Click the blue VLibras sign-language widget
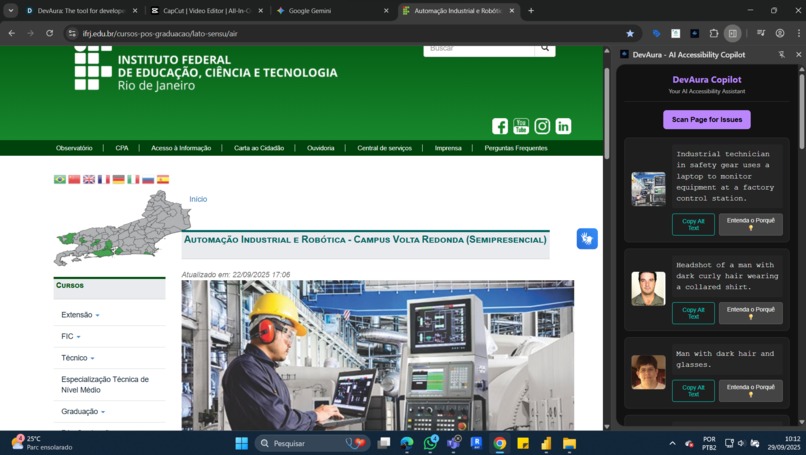 point(587,239)
